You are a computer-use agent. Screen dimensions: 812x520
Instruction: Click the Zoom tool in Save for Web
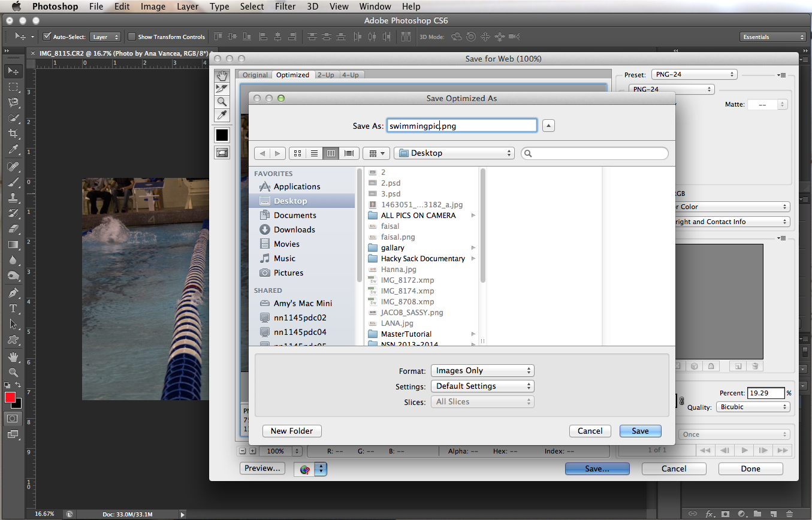point(222,102)
